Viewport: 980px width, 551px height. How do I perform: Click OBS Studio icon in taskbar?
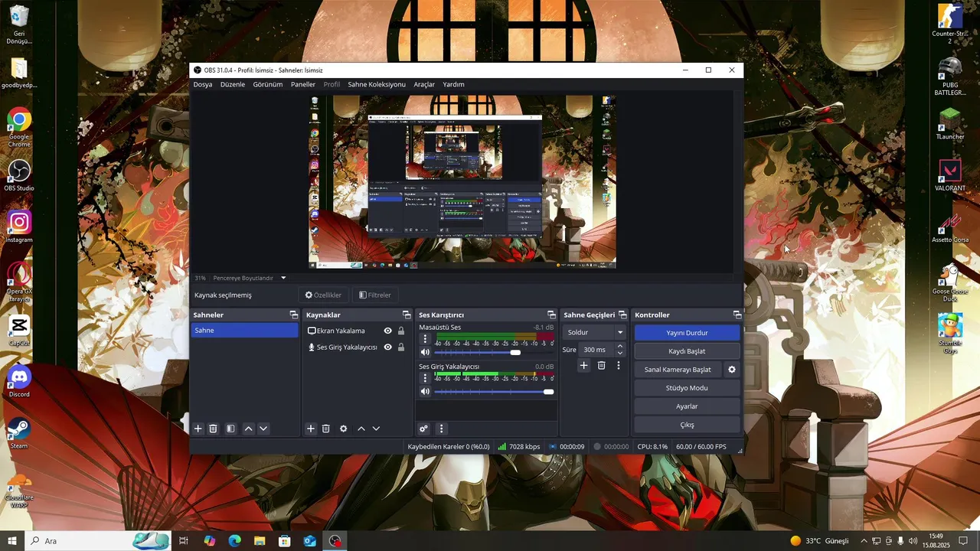click(x=335, y=541)
